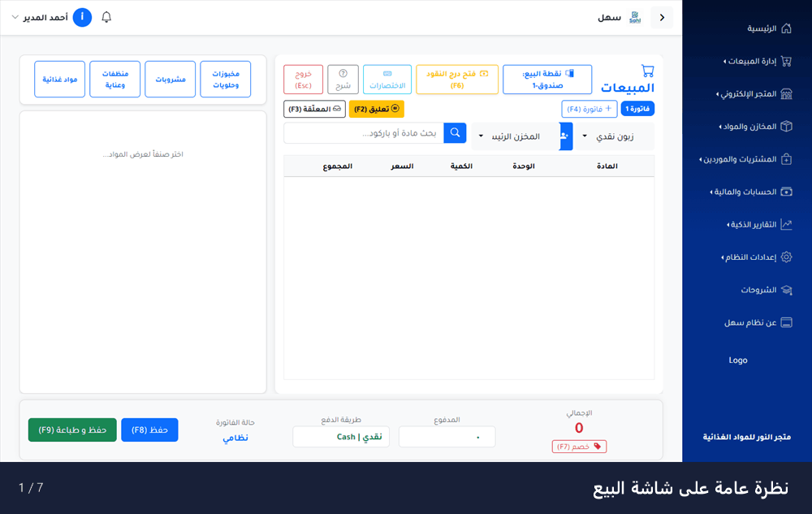Click متجر النور للمواد الغذائية store name
812x514 pixels.
click(746, 437)
